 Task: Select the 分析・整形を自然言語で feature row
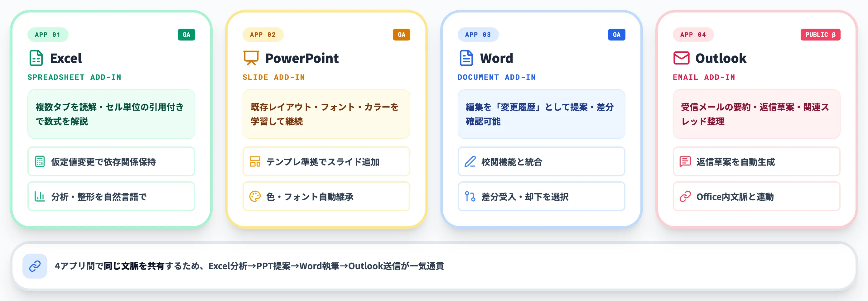(x=111, y=196)
